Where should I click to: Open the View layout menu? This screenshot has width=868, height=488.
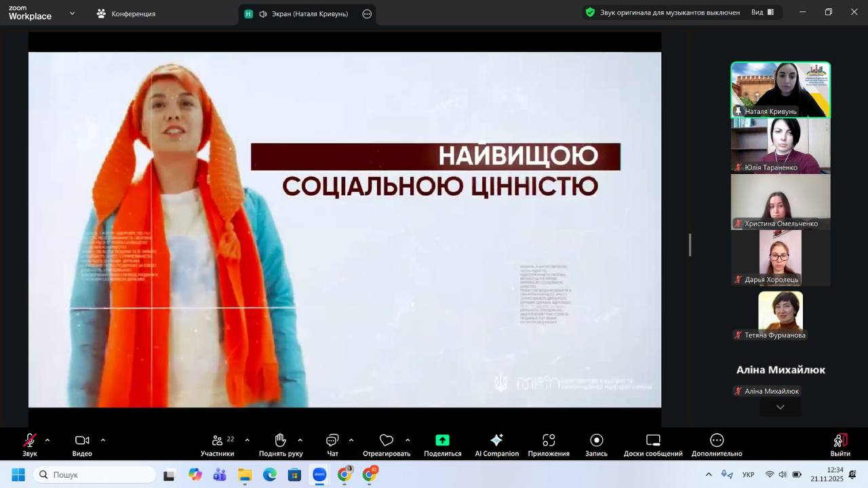(762, 12)
